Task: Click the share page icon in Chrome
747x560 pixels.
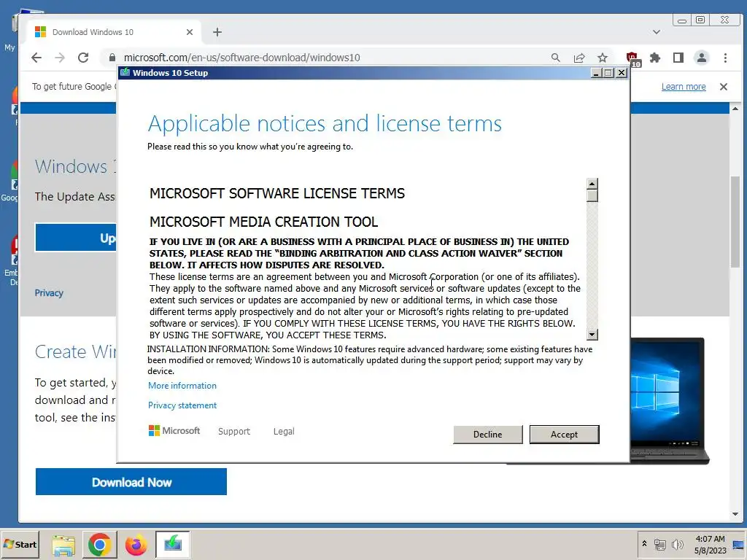Action: [578, 58]
